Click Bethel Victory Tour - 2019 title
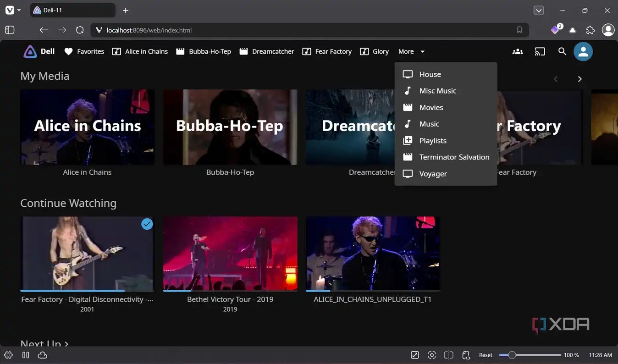 pyautogui.click(x=230, y=299)
